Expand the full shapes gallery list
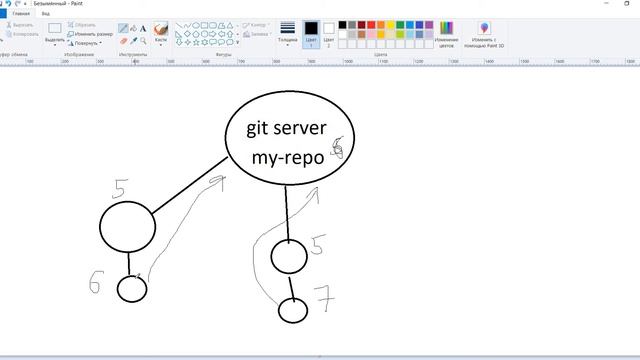640x360 pixels. click(238, 42)
